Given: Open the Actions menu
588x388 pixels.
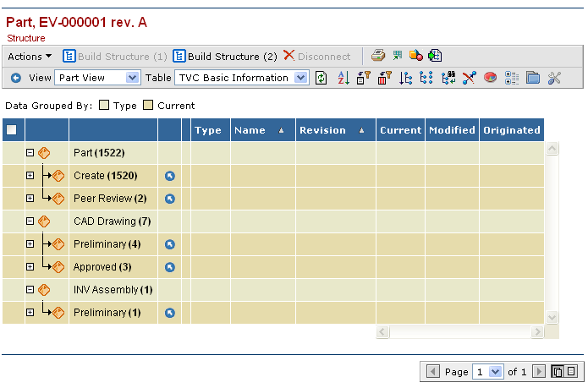Looking at the screenshot, I should coord(30,57).
